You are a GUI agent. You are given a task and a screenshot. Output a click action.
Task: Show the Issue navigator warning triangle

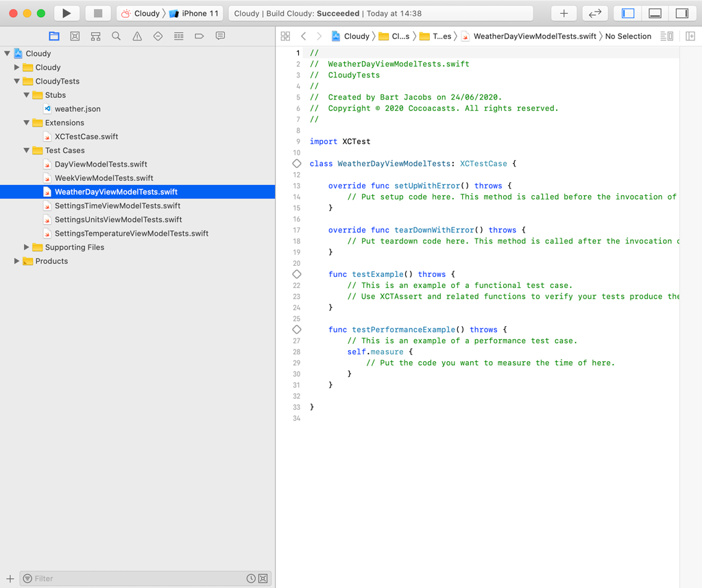(x=137, y=36)
